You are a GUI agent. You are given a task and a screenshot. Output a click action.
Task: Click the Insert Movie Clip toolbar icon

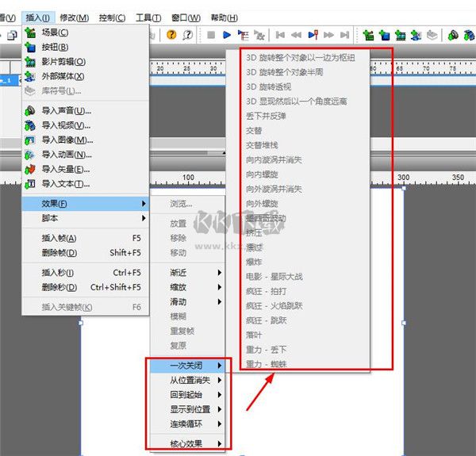[x=401, y=35]
